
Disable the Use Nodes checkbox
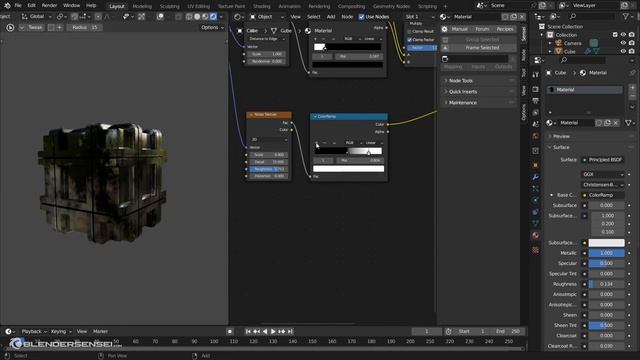tap(361, 17)
